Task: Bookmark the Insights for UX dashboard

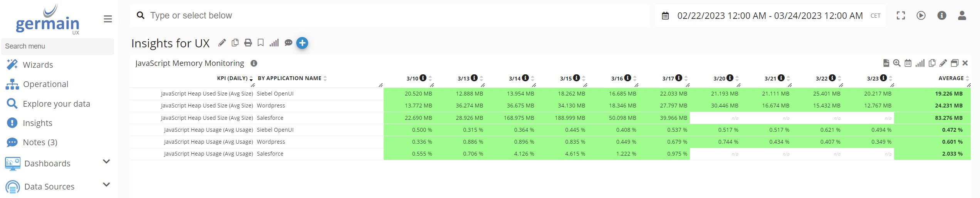Action: click(261, 43)
